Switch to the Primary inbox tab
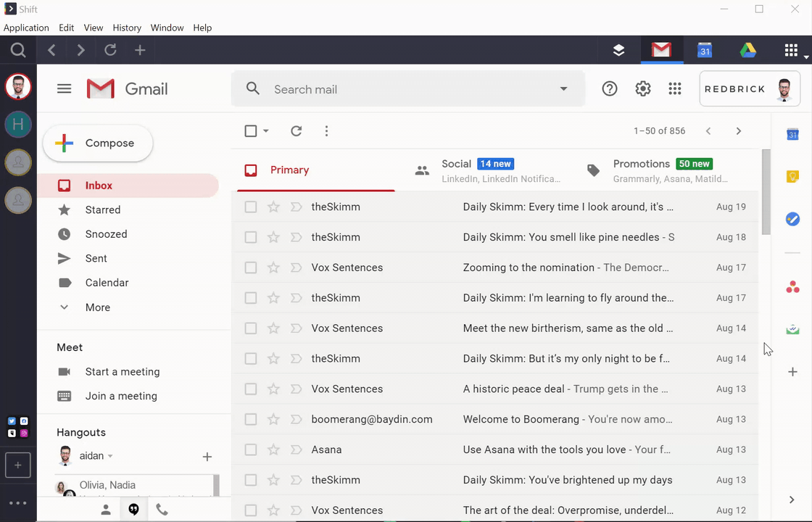Image resolution: width=812 pixels, height=522 pixels. (316, 170)
